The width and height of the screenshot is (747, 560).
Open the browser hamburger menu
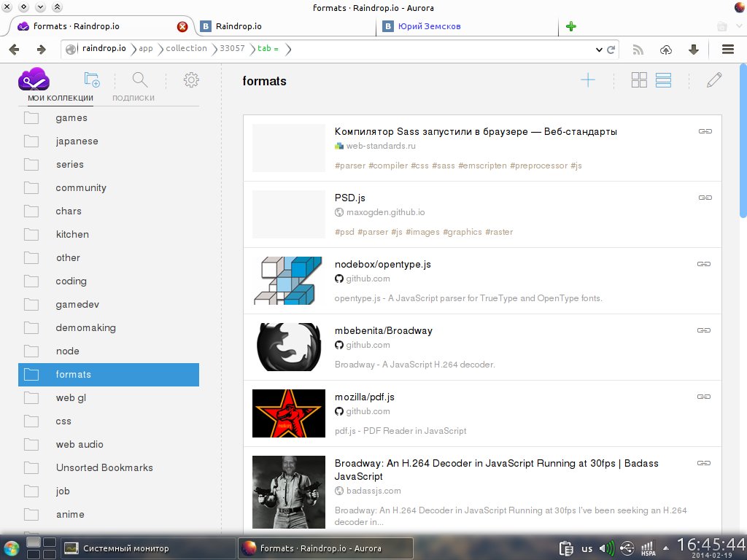tap(727, 49)
